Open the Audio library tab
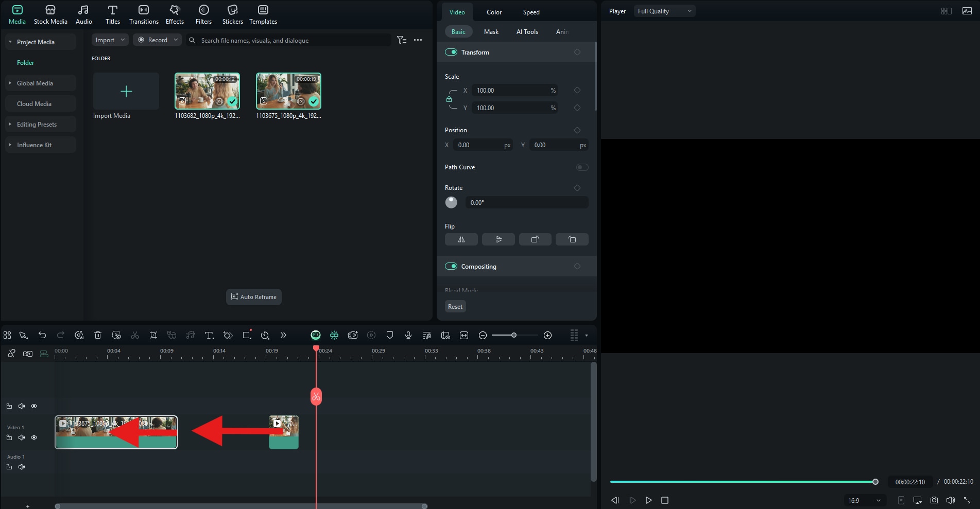The image size is (980, 509). [83, 14]
